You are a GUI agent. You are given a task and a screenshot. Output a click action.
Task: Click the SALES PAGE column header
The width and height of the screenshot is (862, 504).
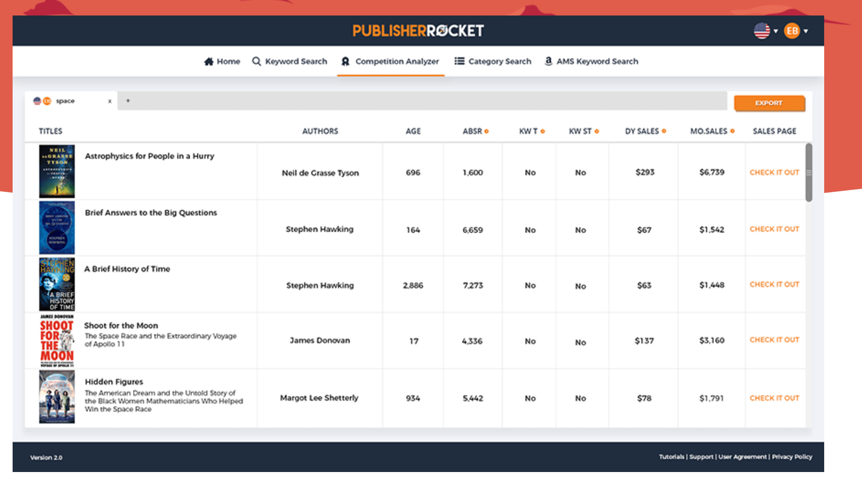[774, 131]
